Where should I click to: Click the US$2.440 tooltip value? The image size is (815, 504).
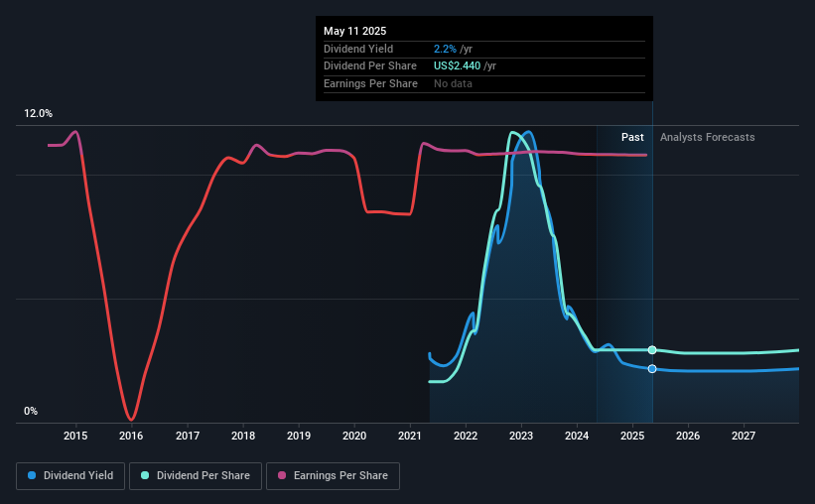(x=457, y=66)
